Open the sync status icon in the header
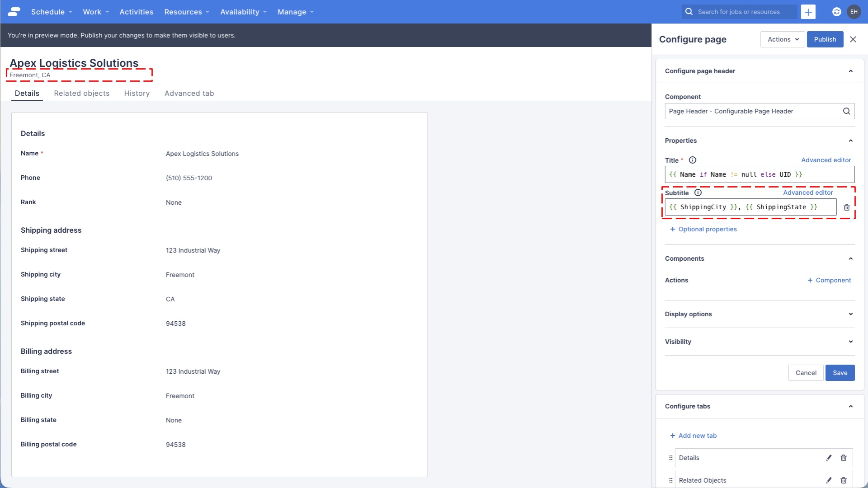Image resolution: width=868 pixels, height=488 pixels. pyautogui.click(x=836, y=12)
